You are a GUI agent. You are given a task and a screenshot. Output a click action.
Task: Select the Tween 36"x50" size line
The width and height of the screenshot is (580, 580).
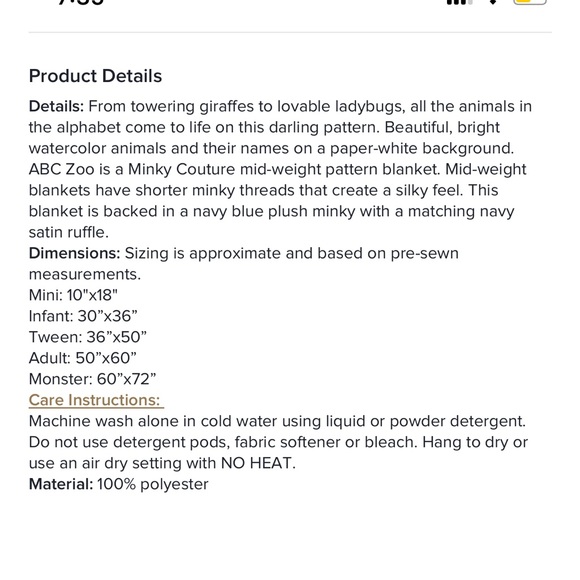pyautogui.click(x=88, y=337)
